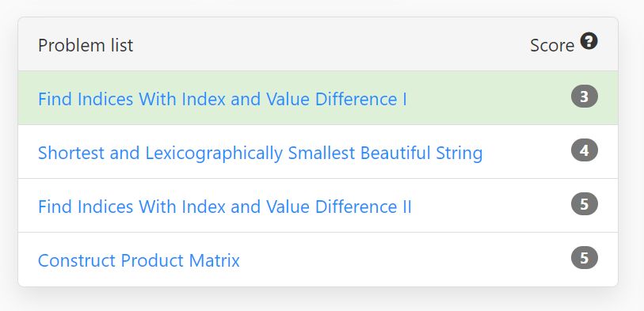
Task: Click the Roman numeral I ending the first problem link
Action: pos(405,99)
